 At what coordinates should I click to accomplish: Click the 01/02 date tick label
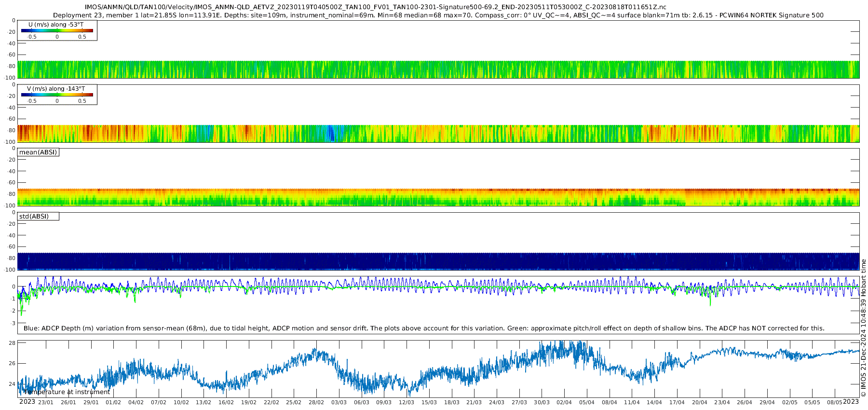click(x=113, y=402)
